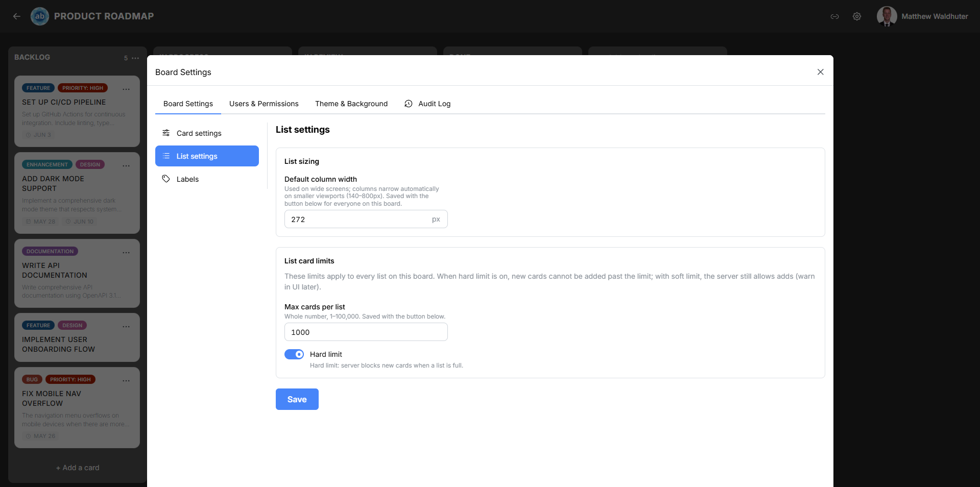Click the Design label on Onboarding Flow card
The image size is (980, 487).
tap(73, 325)
